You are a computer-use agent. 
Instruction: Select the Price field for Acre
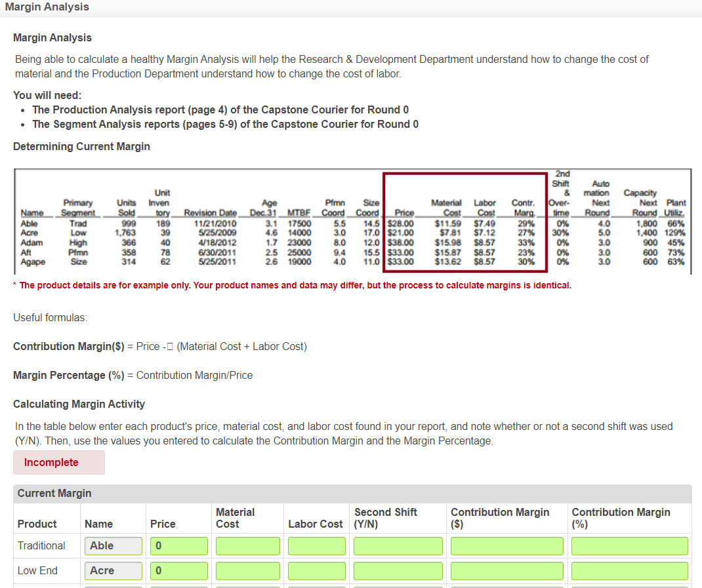coord(178,570)
